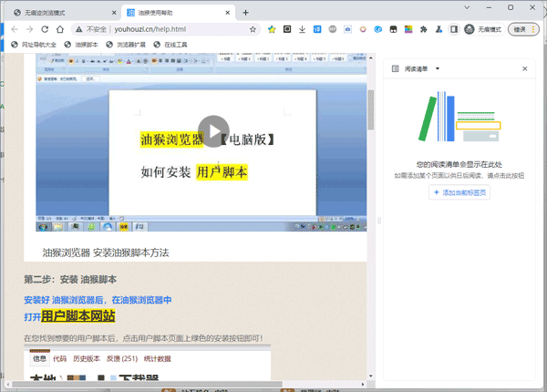
Task: Click the incognito profile avatar
Action: click(470, 29)
